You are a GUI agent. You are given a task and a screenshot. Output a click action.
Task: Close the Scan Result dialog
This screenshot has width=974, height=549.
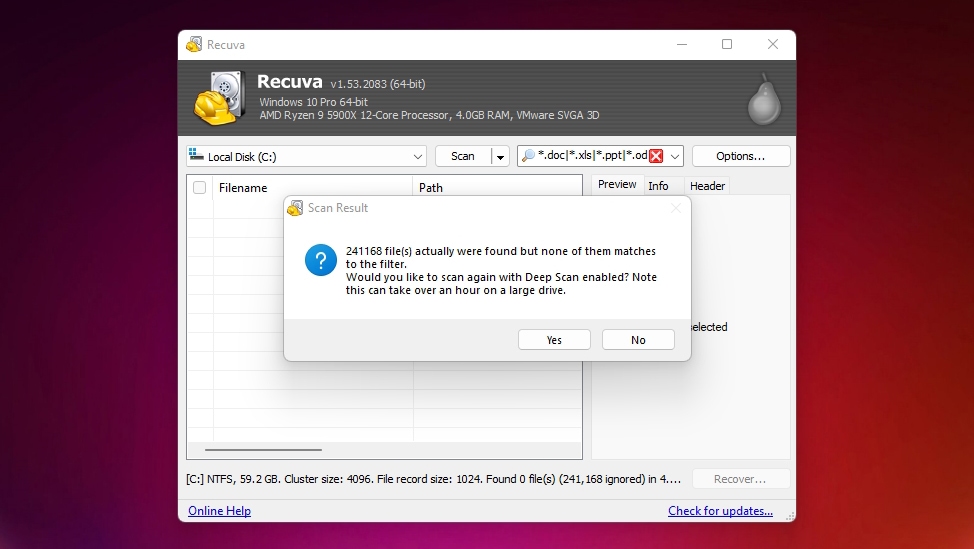click(676, 208)
